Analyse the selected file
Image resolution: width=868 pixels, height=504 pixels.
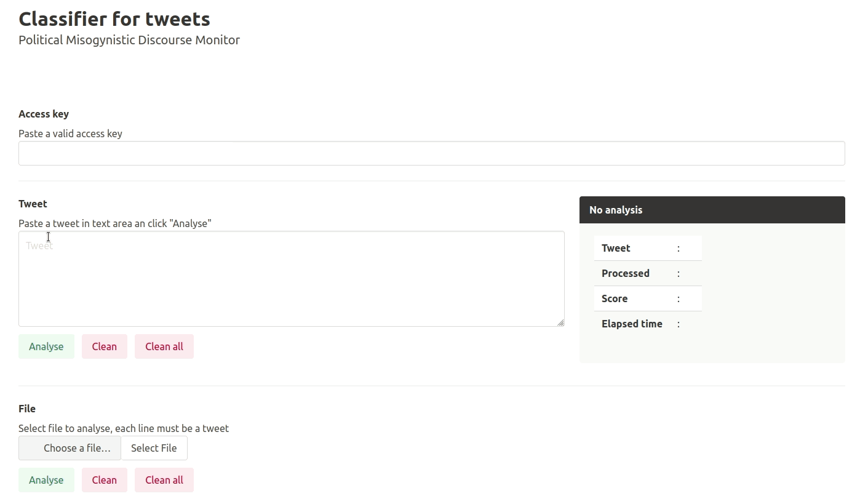(x=46, y=480)
